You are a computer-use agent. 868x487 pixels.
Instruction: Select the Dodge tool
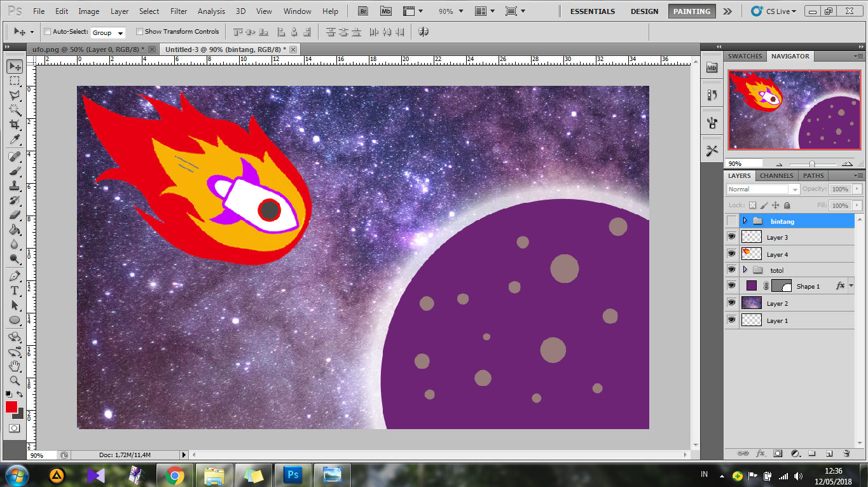pos(15,259)
